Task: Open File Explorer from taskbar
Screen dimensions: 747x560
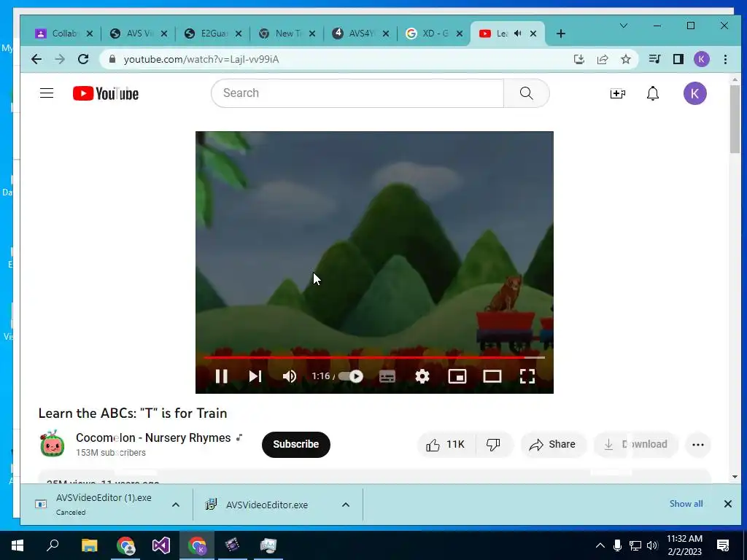Action: [x=89, y=545]
